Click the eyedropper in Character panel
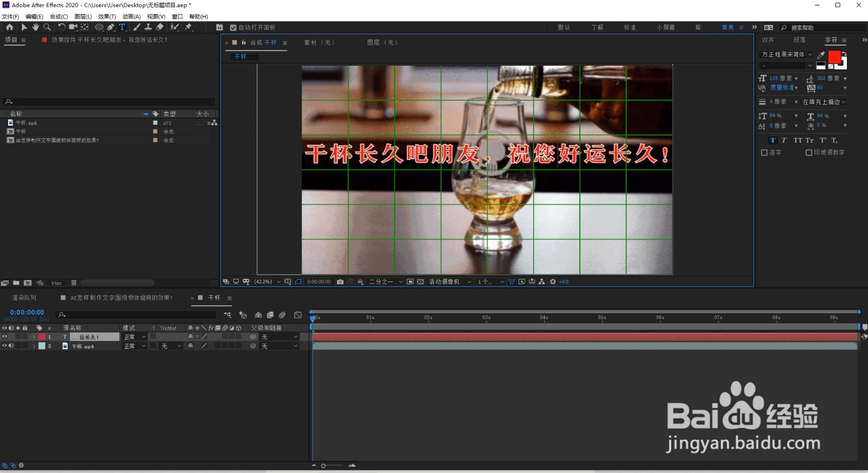 (x=821, y=55)
